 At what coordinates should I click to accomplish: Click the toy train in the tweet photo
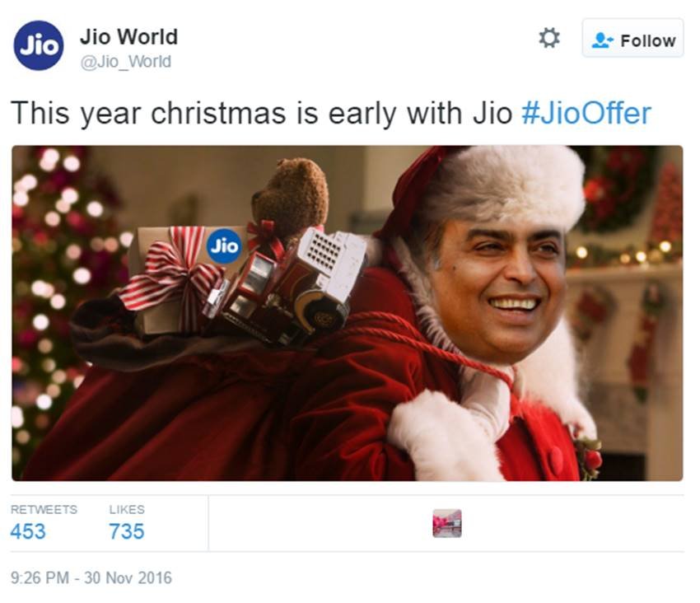tap(286, 286)
